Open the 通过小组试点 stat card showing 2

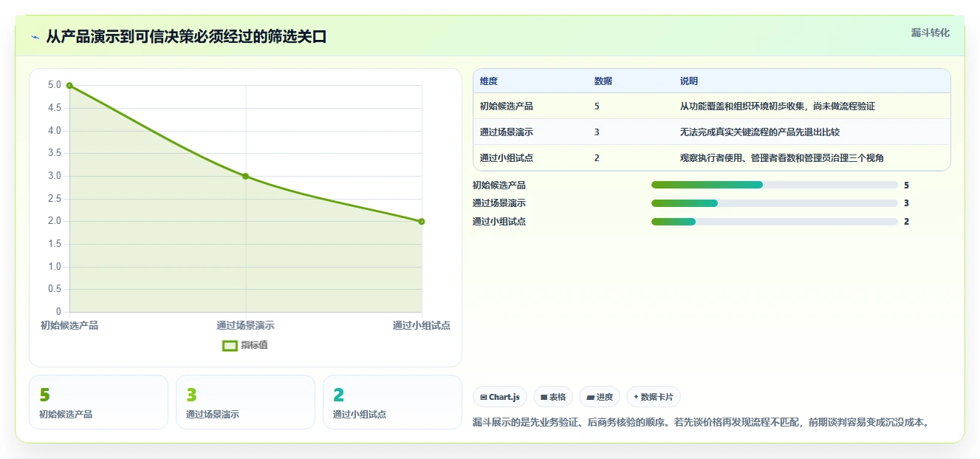(x=392, y=402)
